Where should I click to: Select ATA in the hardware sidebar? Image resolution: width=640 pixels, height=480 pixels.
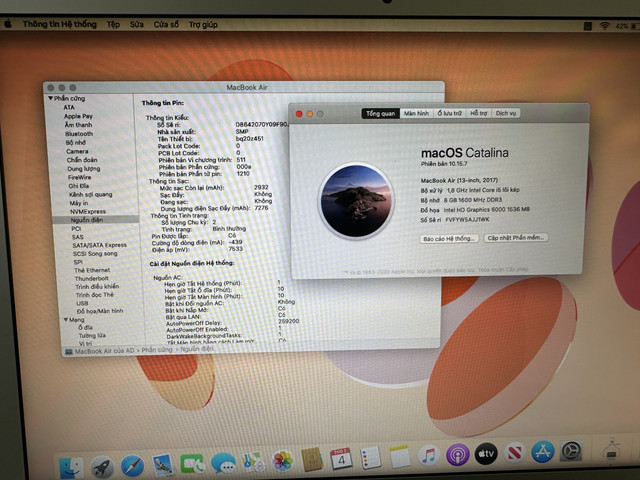pos(69,107)
